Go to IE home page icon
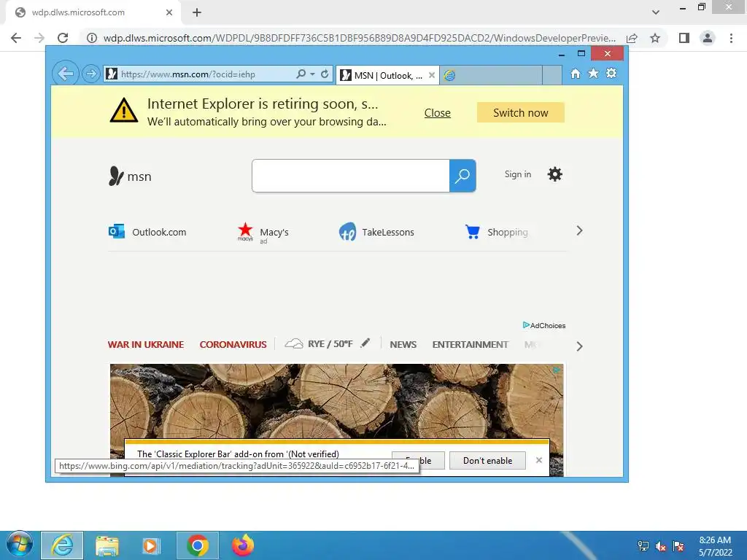Viewport: 747px width, 560px height. pos(576,74)
